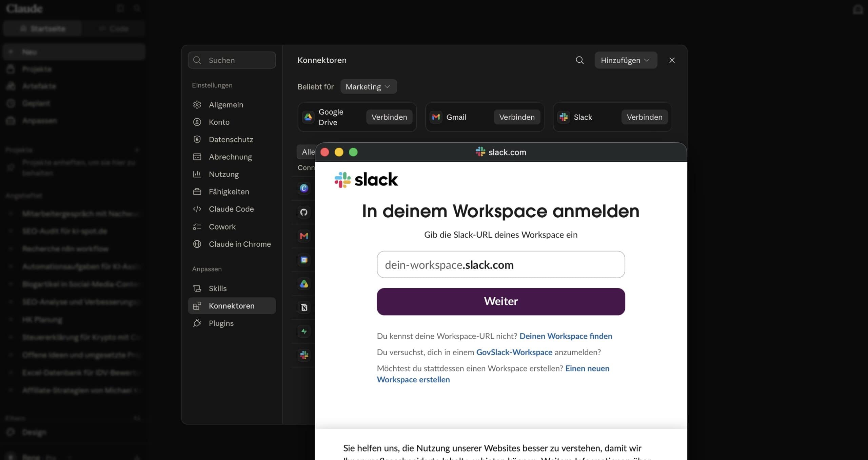868x460 pixels.
Task: Click the Abrechnung card icon
Action: [x=197, y=157]
